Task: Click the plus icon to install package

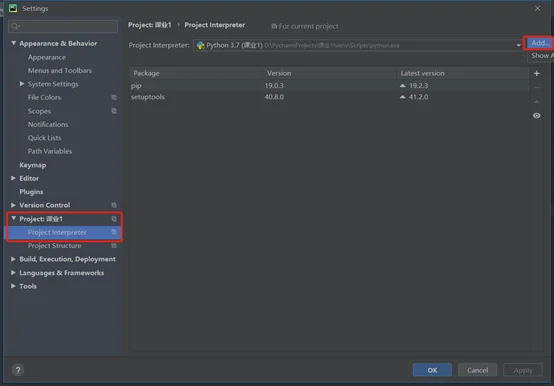Action: tap(536, 73)
